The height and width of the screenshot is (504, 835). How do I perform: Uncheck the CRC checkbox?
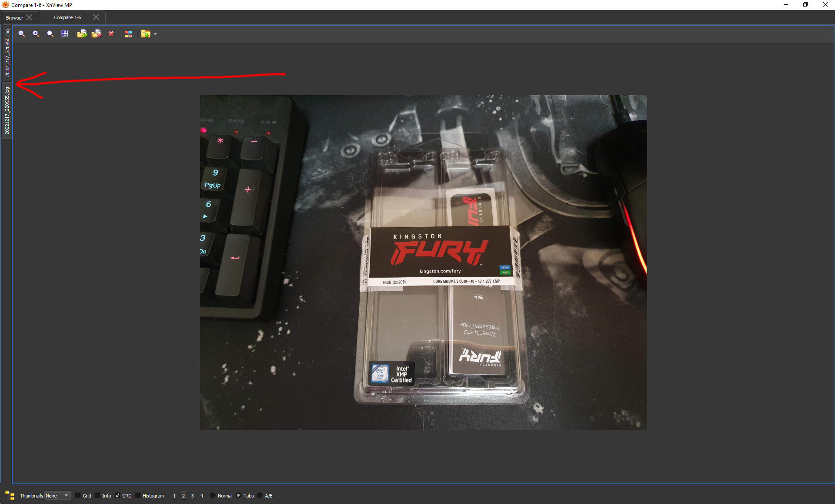click(117, 496)
